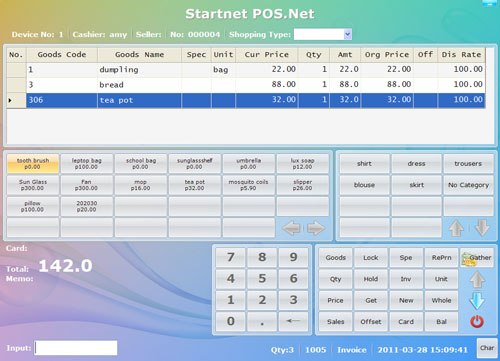The image size is (500, 361).
Task: Click the gray up arrow above power icon
Action: click(477, 279)
